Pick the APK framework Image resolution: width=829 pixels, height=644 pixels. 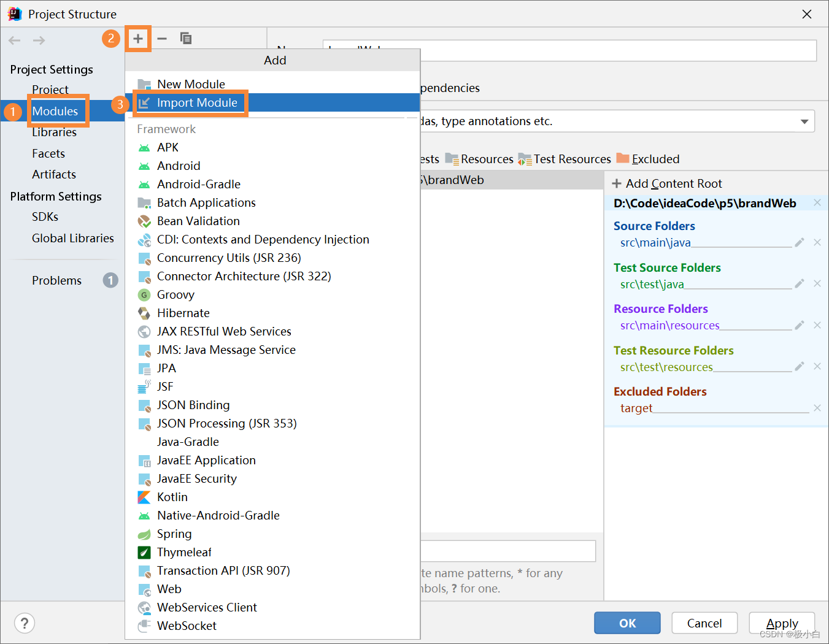[272, 147]
